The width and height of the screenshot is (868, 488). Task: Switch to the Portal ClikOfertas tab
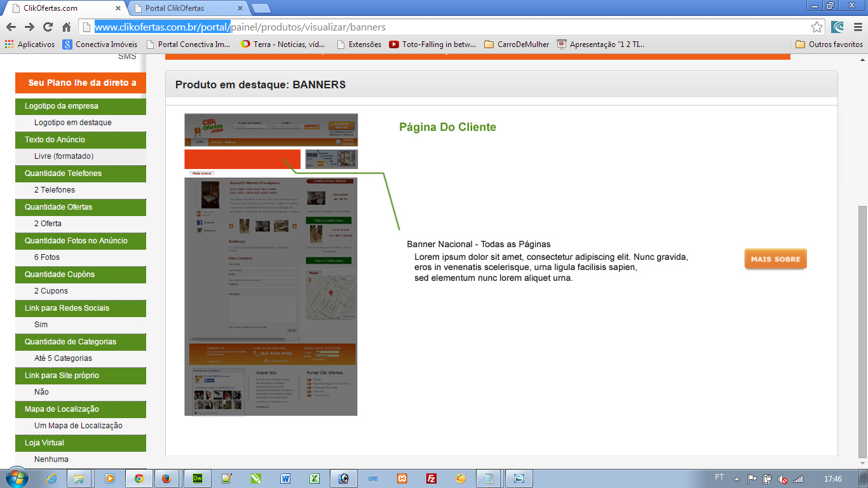(189, 8)
